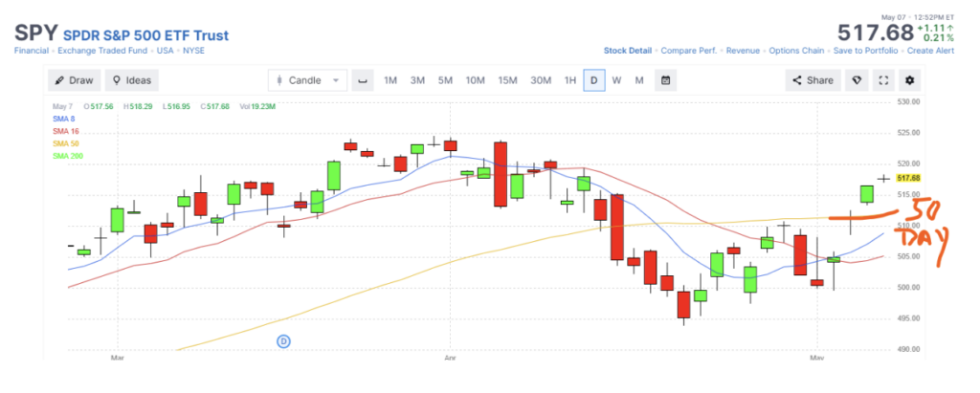Click the SMA 200 indicator label

coord(68,156)
